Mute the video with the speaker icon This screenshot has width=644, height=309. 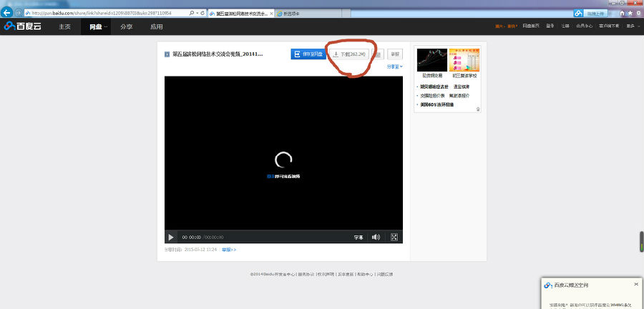coord(376,237)
